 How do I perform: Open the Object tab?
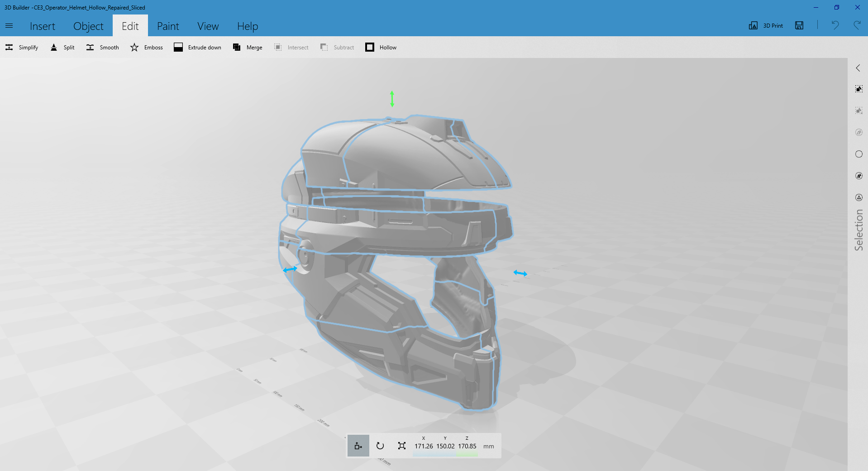(x=88, y=26)
